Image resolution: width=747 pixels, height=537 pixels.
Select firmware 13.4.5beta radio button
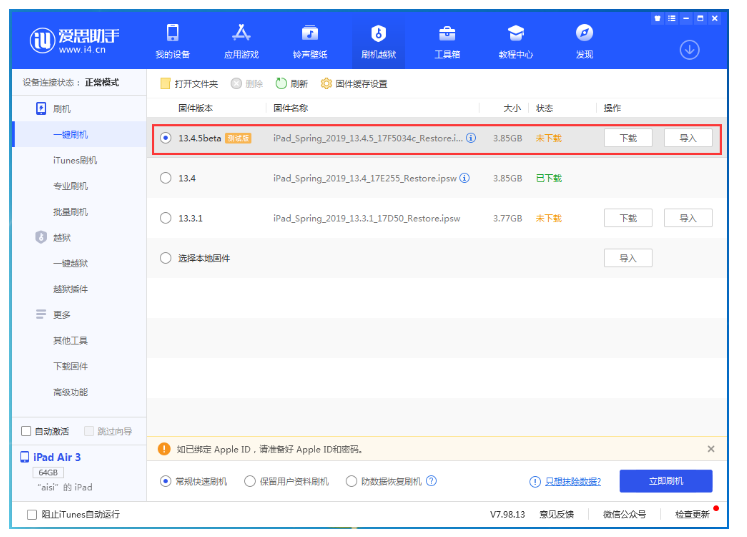(x=165, y=138)
